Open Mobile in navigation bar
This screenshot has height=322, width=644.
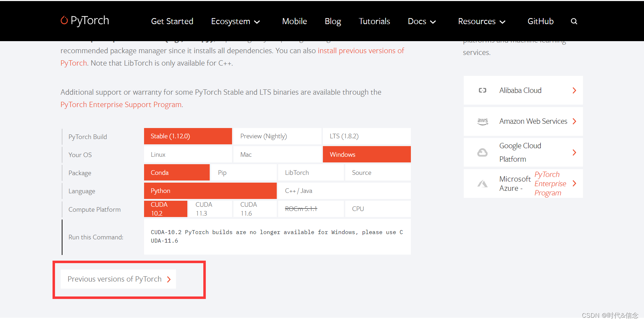tap(295, 21)
